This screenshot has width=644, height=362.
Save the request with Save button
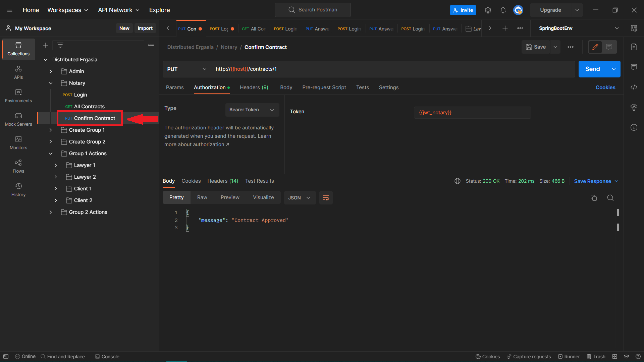(x=536, y=47)
